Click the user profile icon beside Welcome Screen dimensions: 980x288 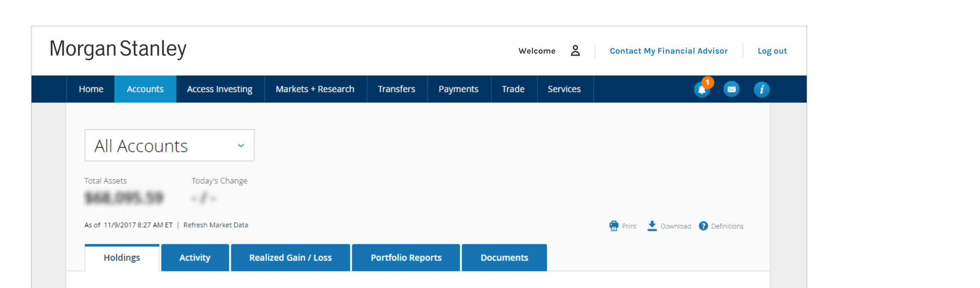click(x=575, y=51)
